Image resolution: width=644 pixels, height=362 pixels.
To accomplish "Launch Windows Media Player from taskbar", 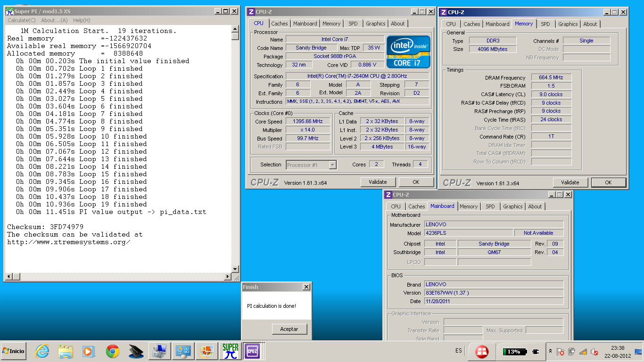I will click(88, 351).
